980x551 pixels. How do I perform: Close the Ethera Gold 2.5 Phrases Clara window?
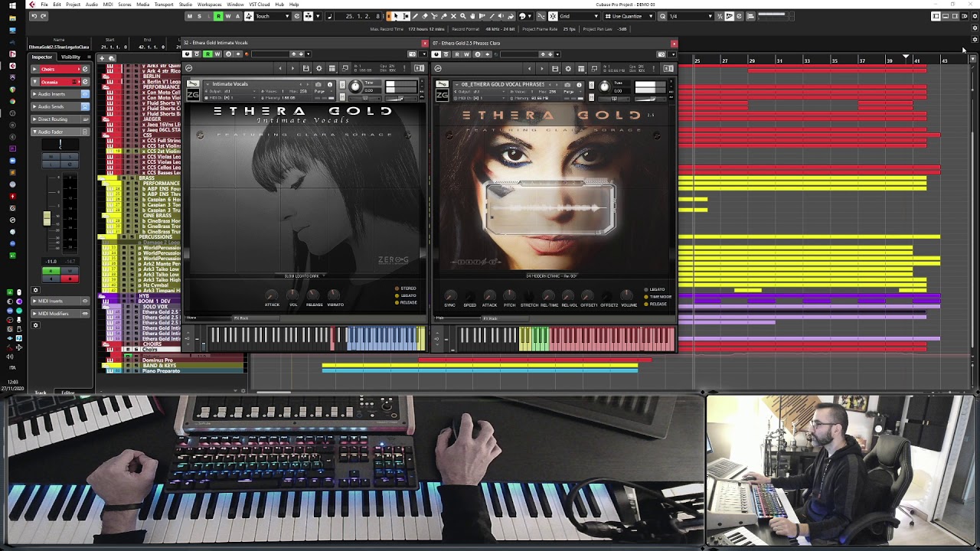[674, 43]
